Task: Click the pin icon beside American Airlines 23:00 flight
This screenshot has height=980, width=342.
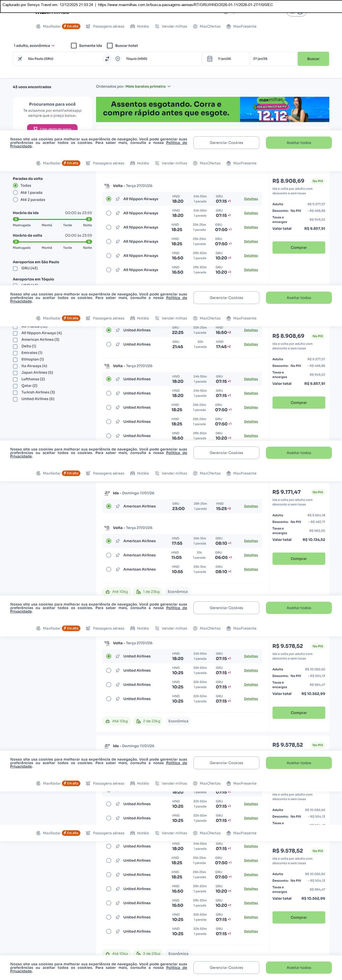Action: point(118,506)
